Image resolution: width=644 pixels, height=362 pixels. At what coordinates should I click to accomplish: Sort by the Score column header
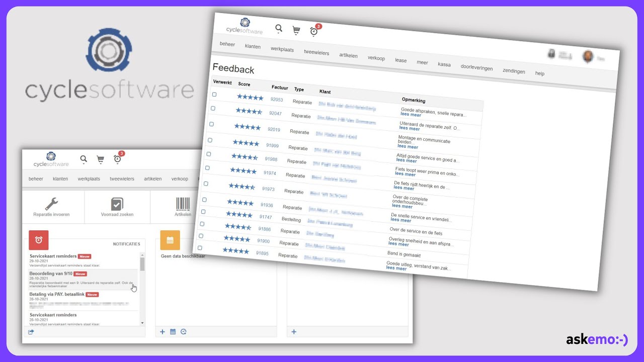pyautogui.click(x=244, y=84)
